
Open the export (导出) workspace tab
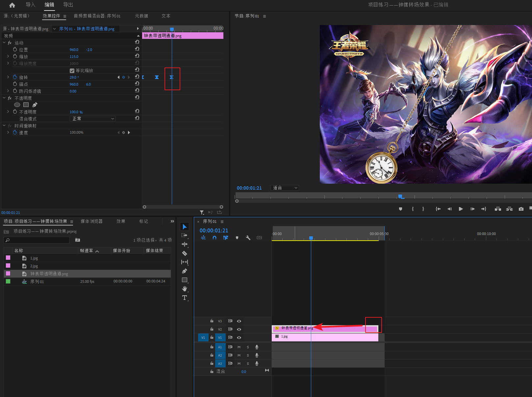[68, 5]
